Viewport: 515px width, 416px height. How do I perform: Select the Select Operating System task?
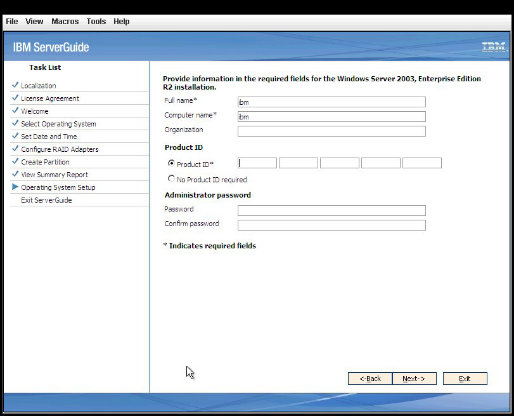click(59, 124)
